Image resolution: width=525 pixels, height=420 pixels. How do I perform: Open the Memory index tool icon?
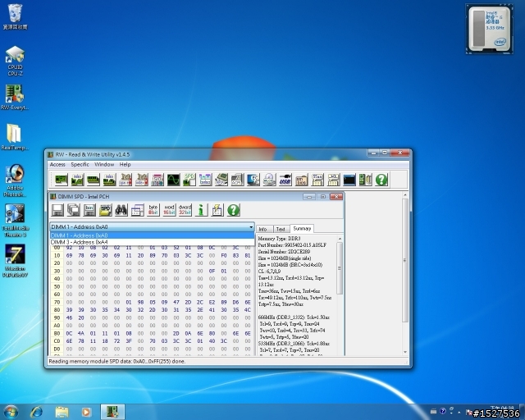pyautogui.click(x=109, y=180)
